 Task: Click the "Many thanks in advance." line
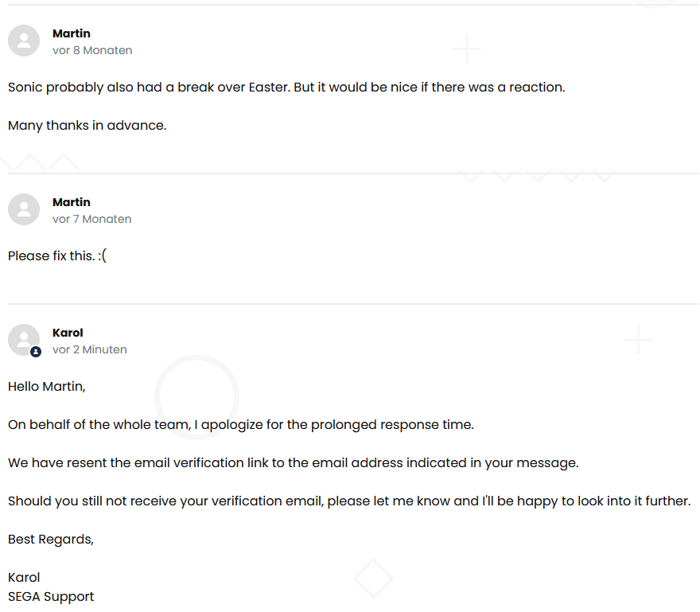click(87, 126)
